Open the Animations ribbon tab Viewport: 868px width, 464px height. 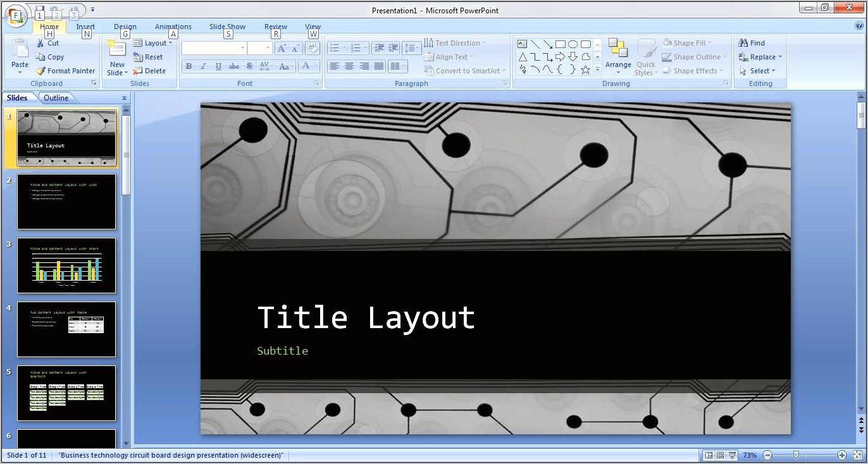(173, 27)
